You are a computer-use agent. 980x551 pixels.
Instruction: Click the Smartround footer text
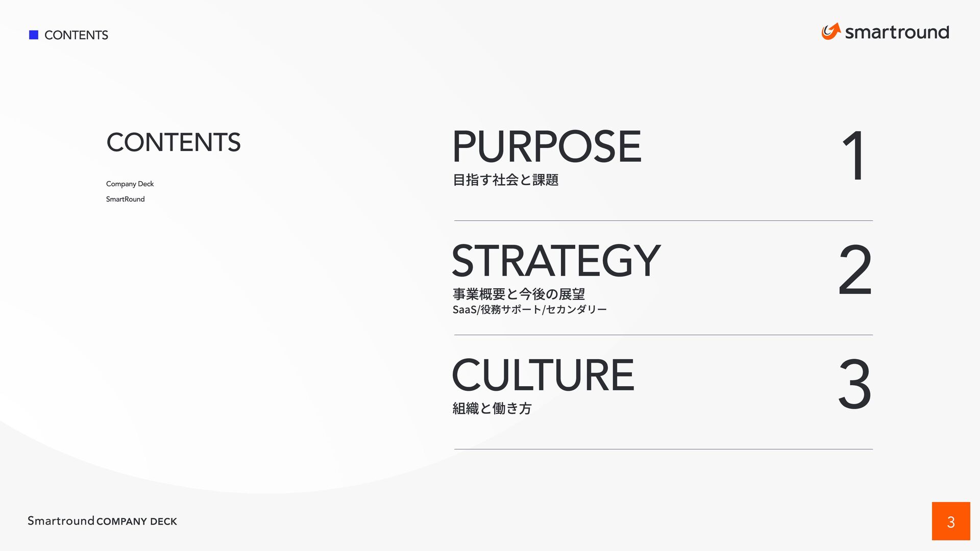[x=61, y=521]
